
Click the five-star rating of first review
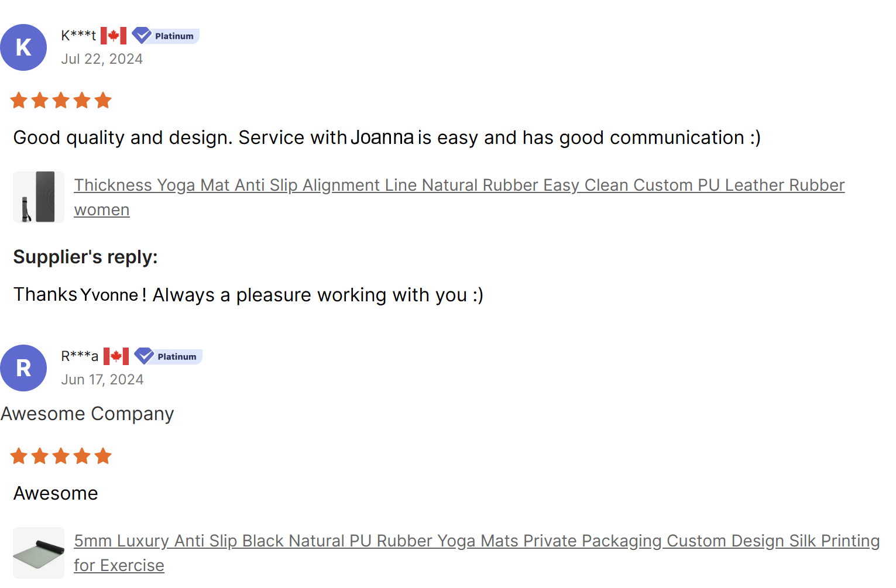61,101
